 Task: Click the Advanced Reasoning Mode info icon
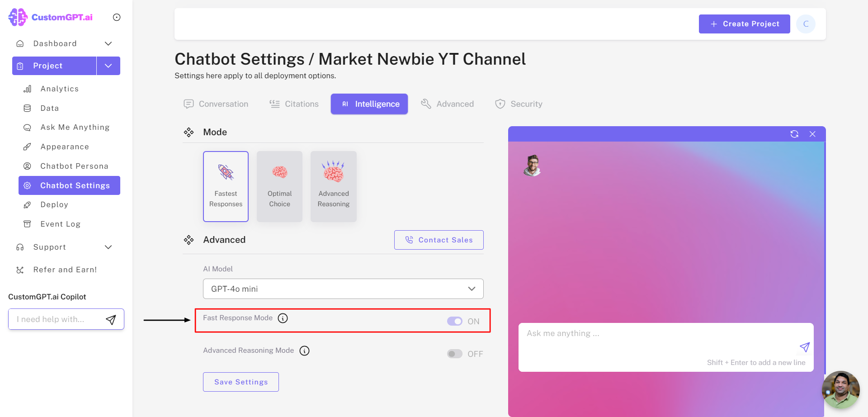(x=305, y=351)
